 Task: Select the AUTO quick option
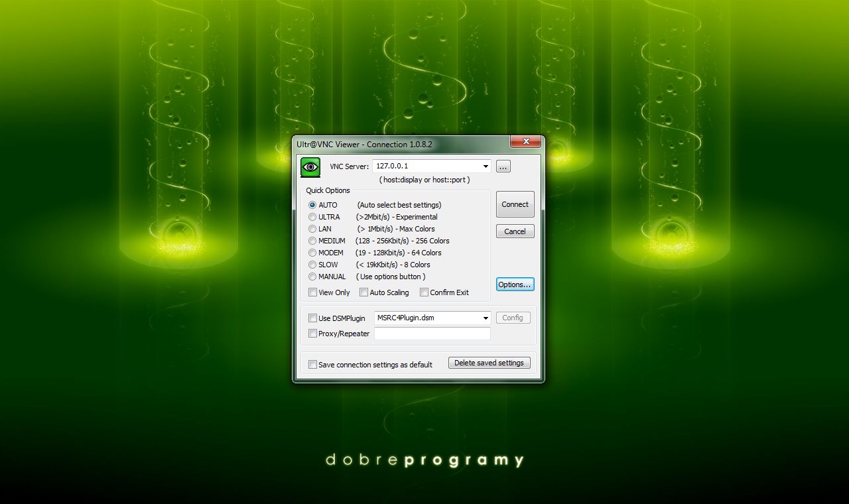click(x=312, y=205)
